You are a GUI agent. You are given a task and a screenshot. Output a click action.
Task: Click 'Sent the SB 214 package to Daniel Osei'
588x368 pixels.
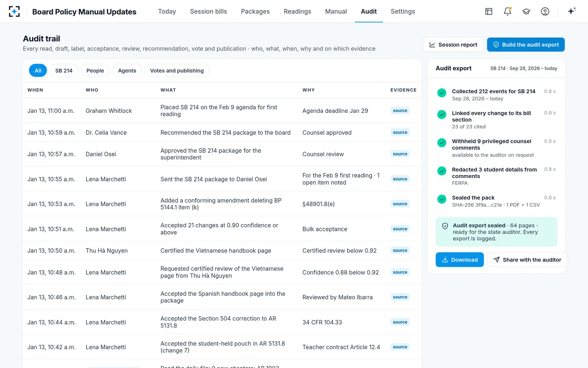coord(214,179)
